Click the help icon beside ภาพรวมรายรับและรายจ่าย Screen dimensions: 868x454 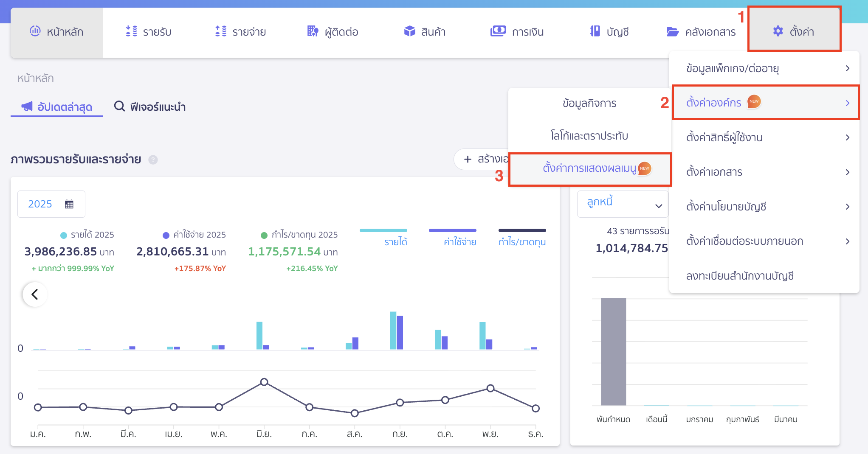pos(153,160)
